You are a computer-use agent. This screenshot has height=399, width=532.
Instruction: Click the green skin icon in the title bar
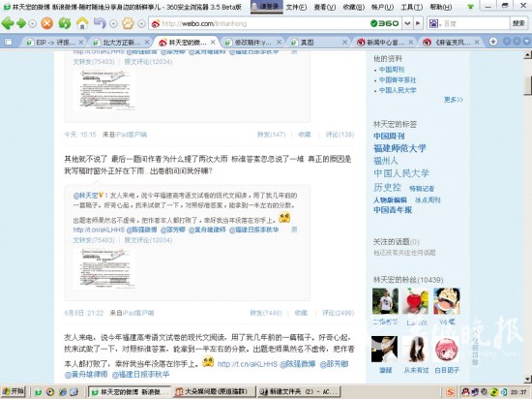click(470, 7)
